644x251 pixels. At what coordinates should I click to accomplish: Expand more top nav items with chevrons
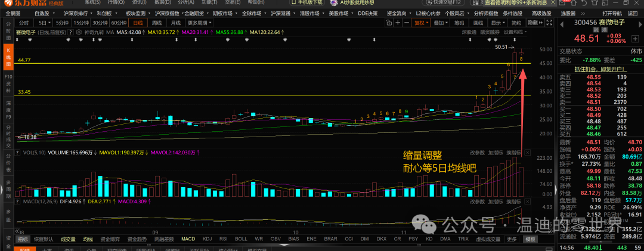point(583,13)
